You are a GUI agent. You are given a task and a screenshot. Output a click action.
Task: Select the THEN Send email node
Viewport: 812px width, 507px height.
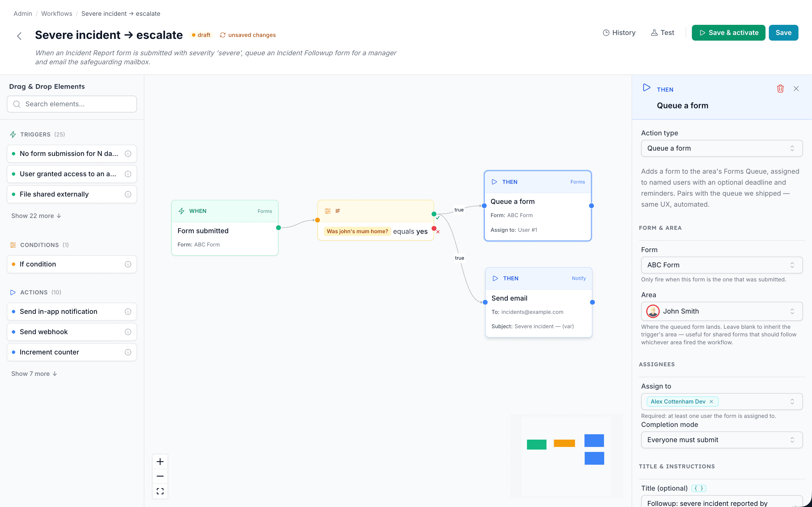coord(539,303)
